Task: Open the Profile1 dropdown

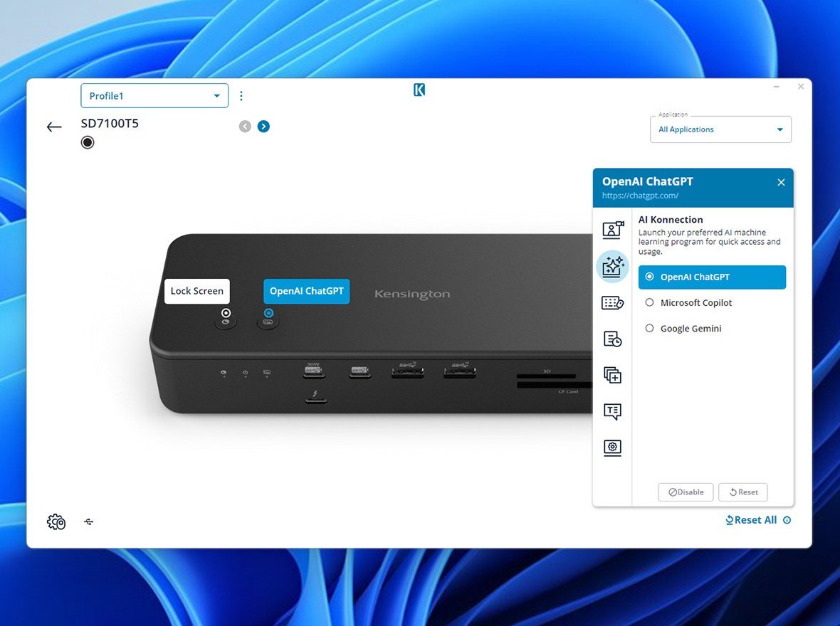Action: 154,95
